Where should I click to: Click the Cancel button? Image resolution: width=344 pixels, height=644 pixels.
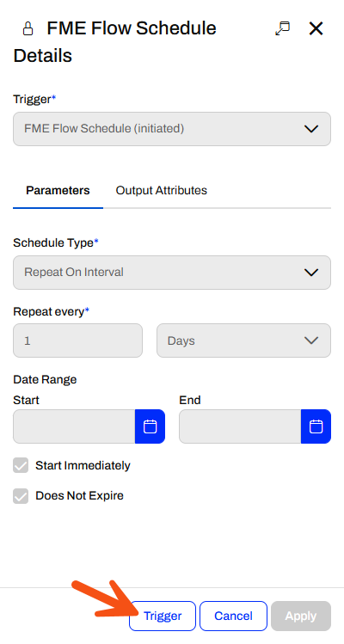233,616
